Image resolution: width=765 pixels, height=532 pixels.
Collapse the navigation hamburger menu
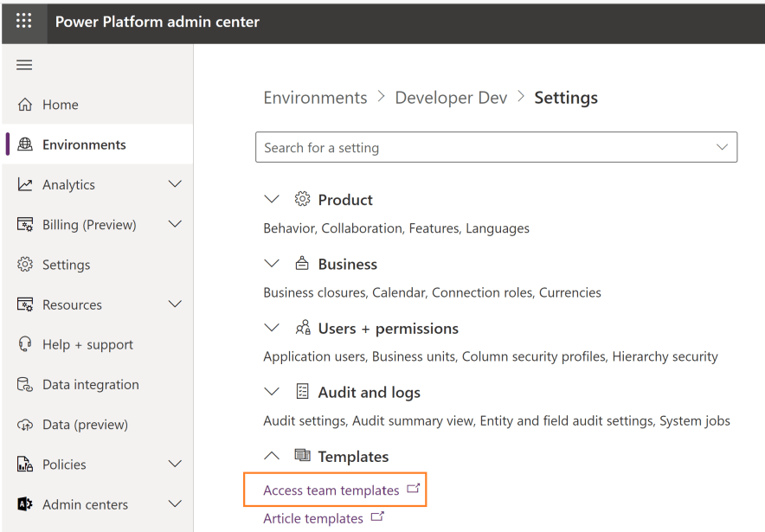tap(24, 65)
